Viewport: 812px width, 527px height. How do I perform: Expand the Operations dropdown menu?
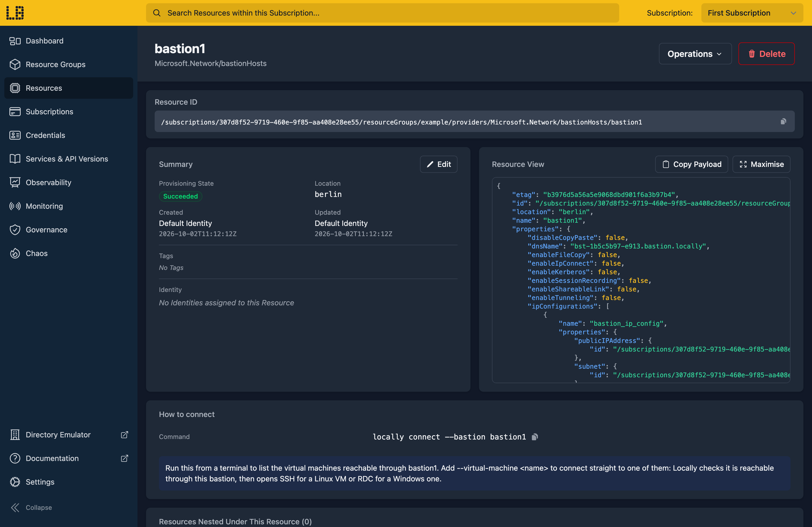pos(695,54)
